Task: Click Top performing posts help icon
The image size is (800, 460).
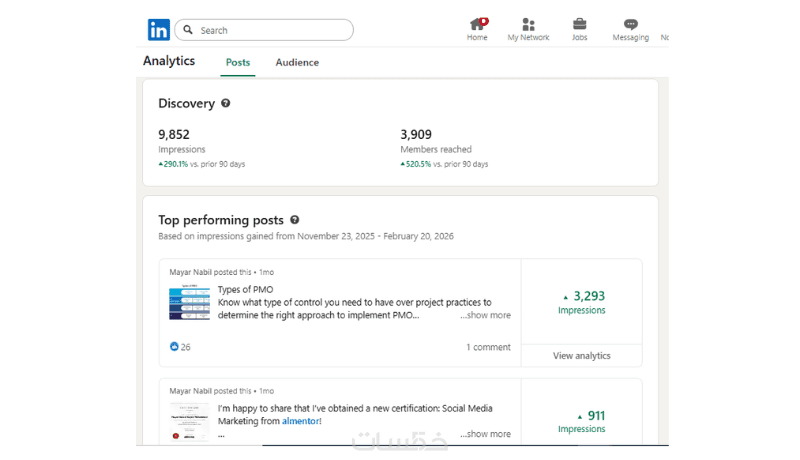Action: tap(295, 220)
